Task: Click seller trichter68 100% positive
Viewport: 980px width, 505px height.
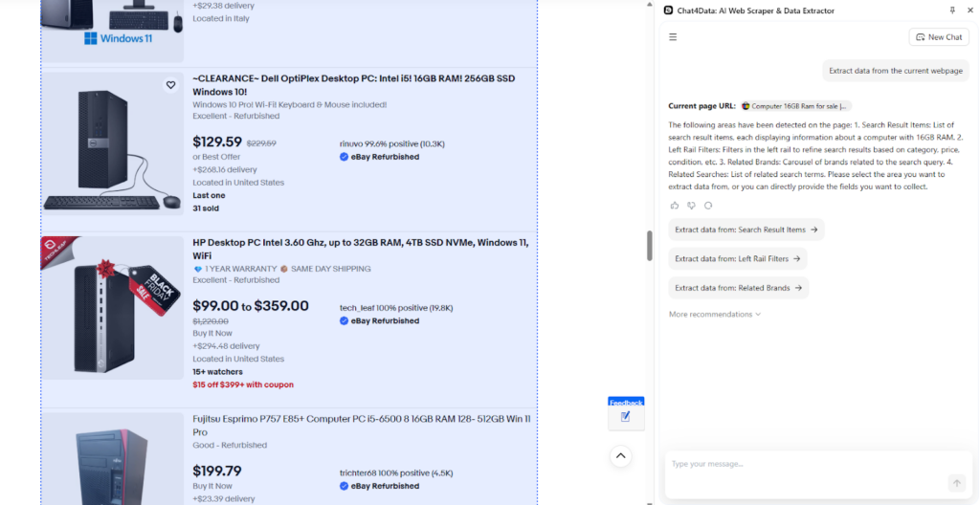Action: click(x=395, y=473)
